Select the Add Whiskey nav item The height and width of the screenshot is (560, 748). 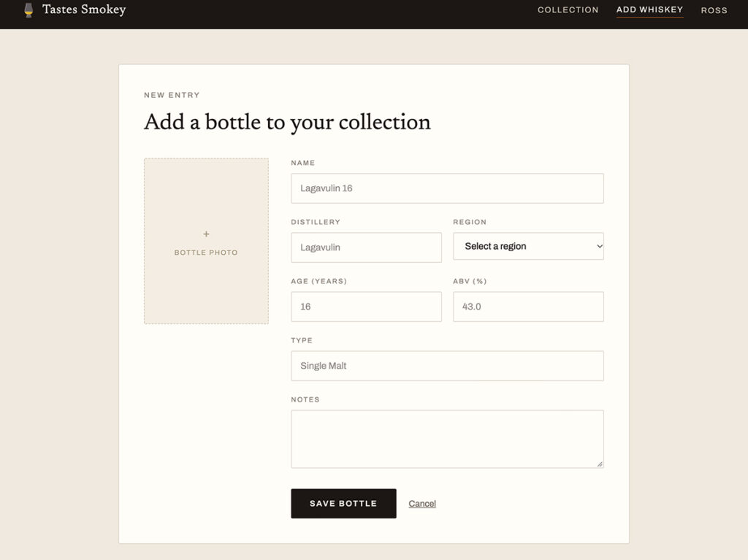click(x=649, y=9)
